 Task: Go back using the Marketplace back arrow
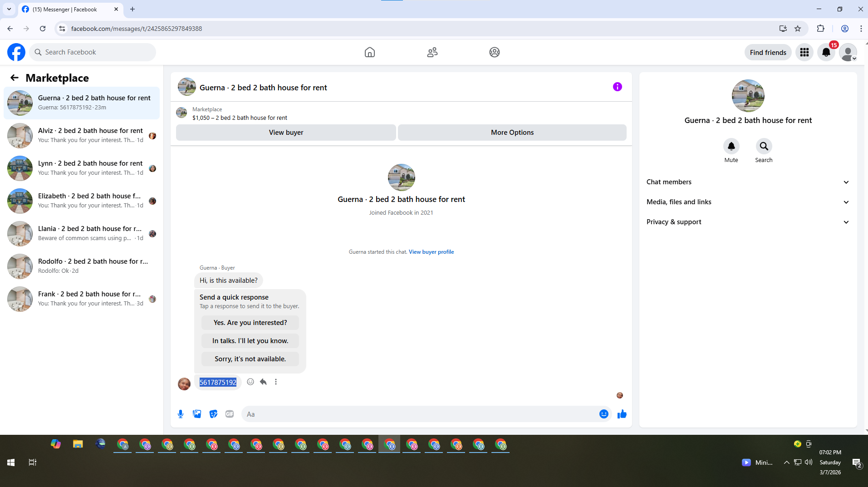pos(15,78)
